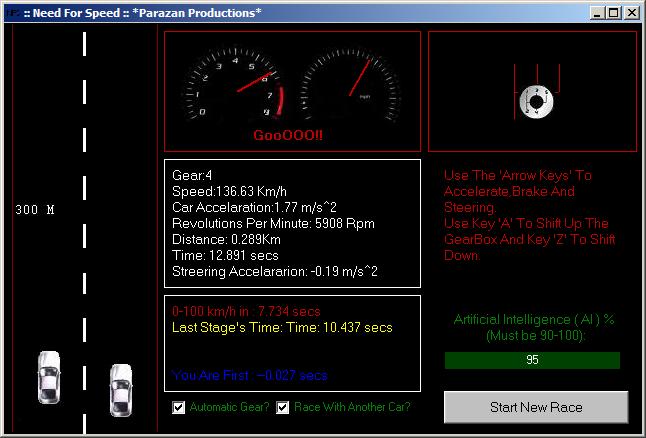This screenshot has height=438, width=646.
Task: Minimize the Need For Speed window
Action: (597, 12)
